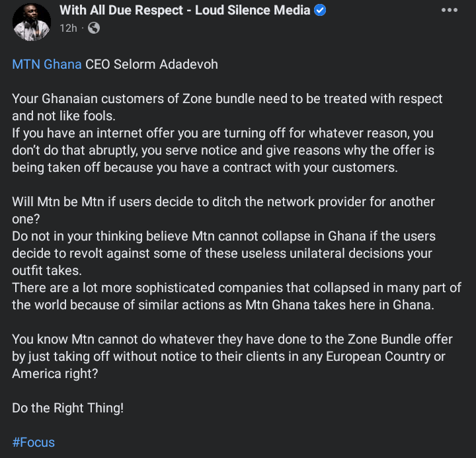
Task: Click the 12h post timestamp
Action: (68, 28)
